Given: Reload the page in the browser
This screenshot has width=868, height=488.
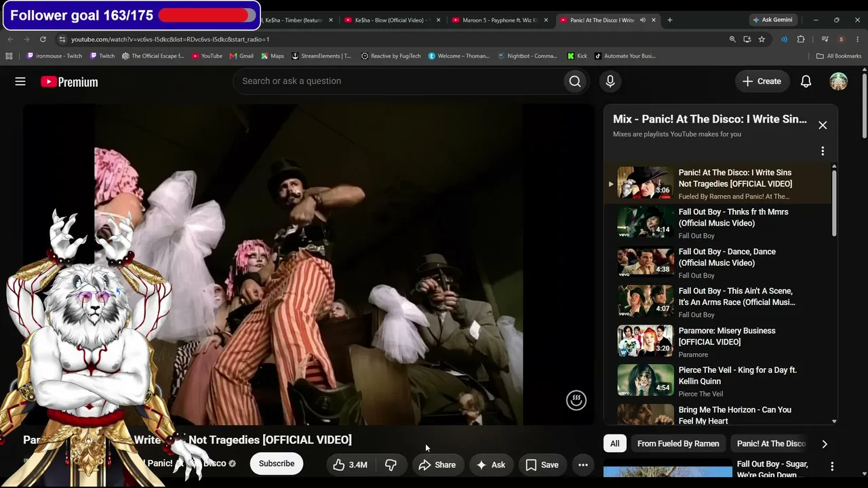Looking at the screenshot, I should coord(43,39).
